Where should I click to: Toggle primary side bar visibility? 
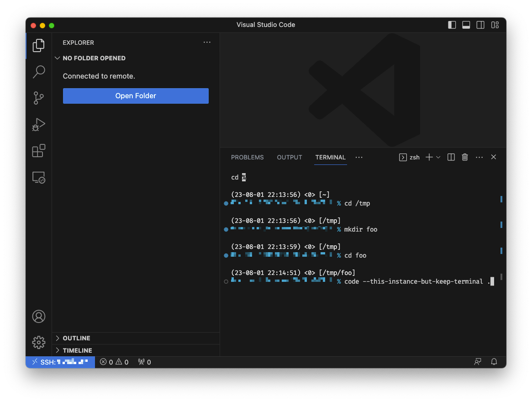click(452, 25)
